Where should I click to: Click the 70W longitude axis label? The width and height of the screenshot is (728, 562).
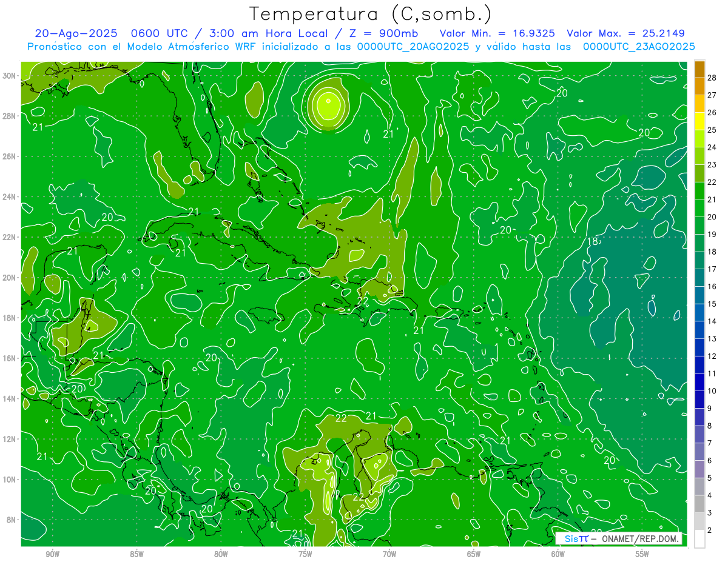(x=389, y=554)
